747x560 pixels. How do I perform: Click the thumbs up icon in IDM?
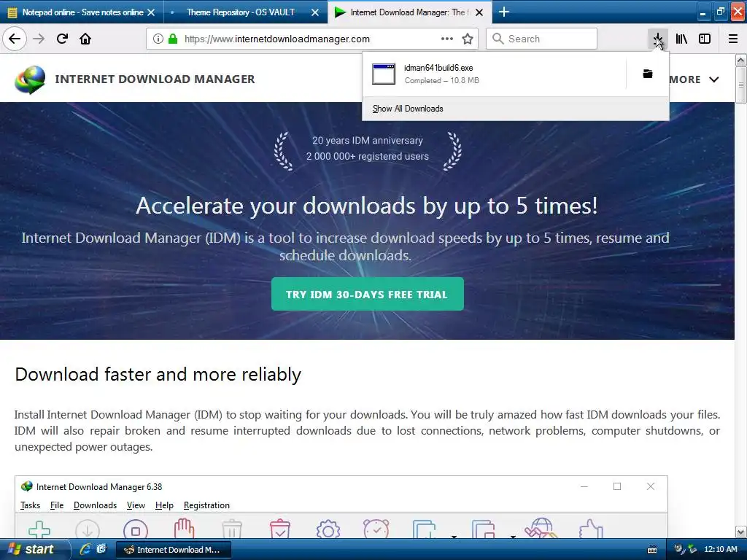pos(591,529)
